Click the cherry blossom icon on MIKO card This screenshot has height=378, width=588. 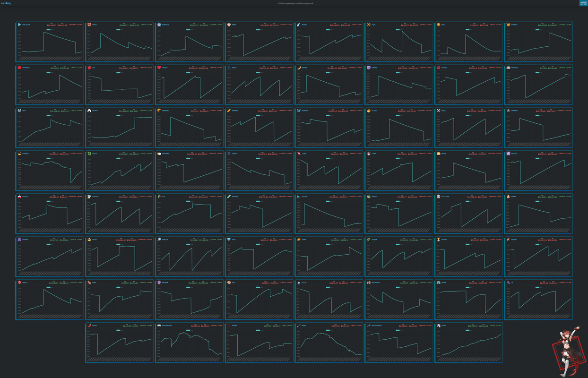[x=229, y=24]
